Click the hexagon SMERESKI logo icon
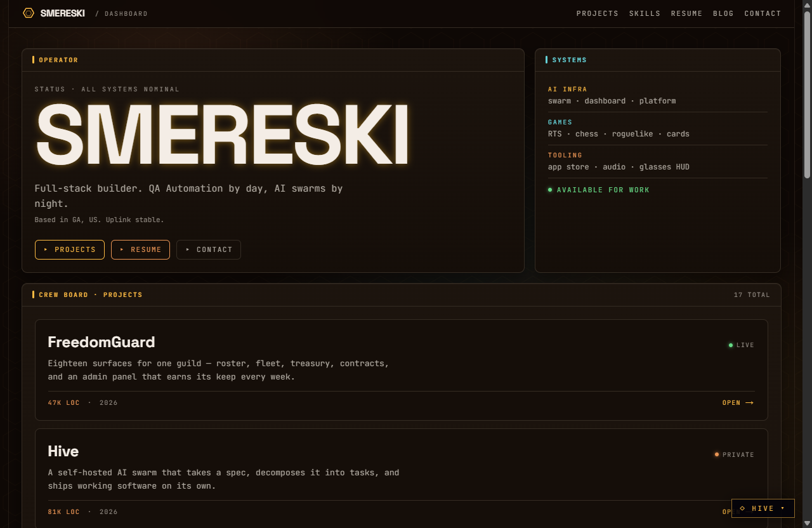The image size is (812, 528). [x=29, y=13]
